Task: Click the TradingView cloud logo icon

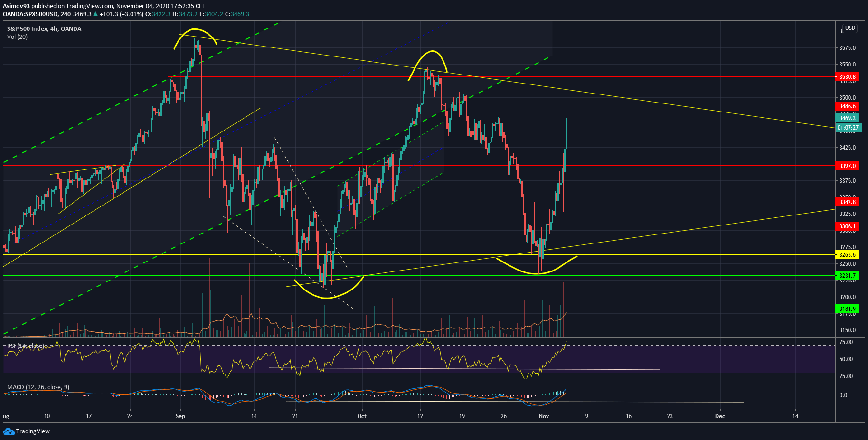Action: (x=8, y=431)
